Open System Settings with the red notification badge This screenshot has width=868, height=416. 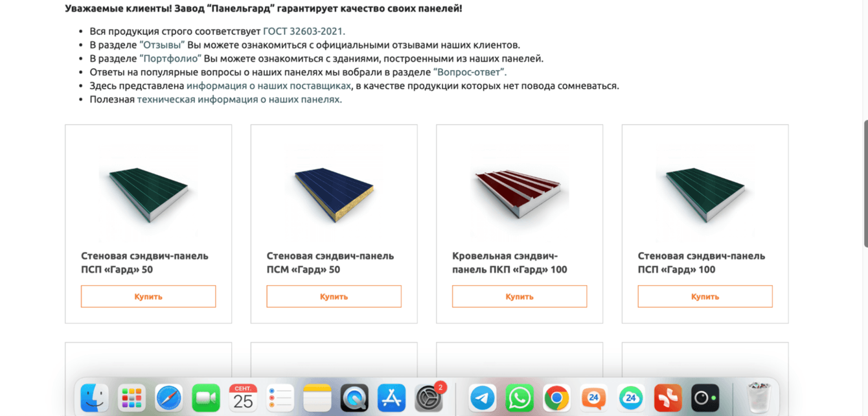pos(429,398)
